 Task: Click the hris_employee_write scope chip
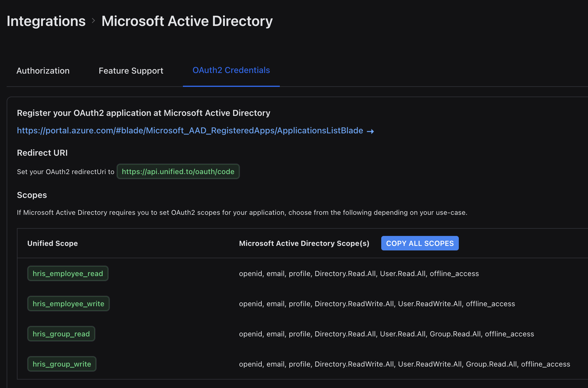(68, 304)
